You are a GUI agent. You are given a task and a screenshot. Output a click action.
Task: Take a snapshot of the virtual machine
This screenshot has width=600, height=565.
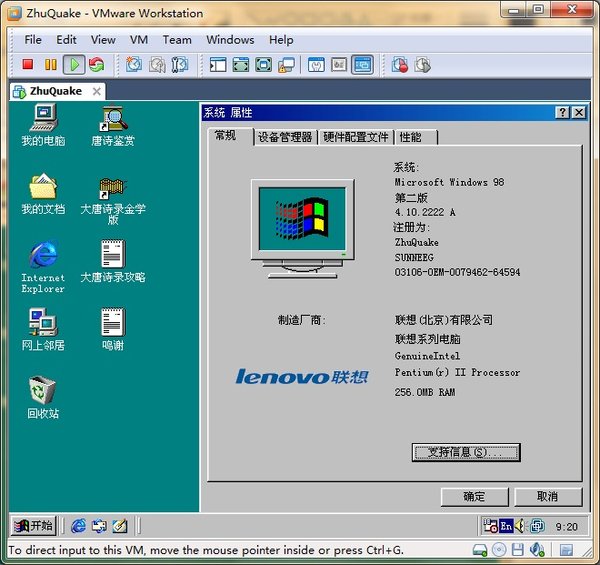(134, 64)
